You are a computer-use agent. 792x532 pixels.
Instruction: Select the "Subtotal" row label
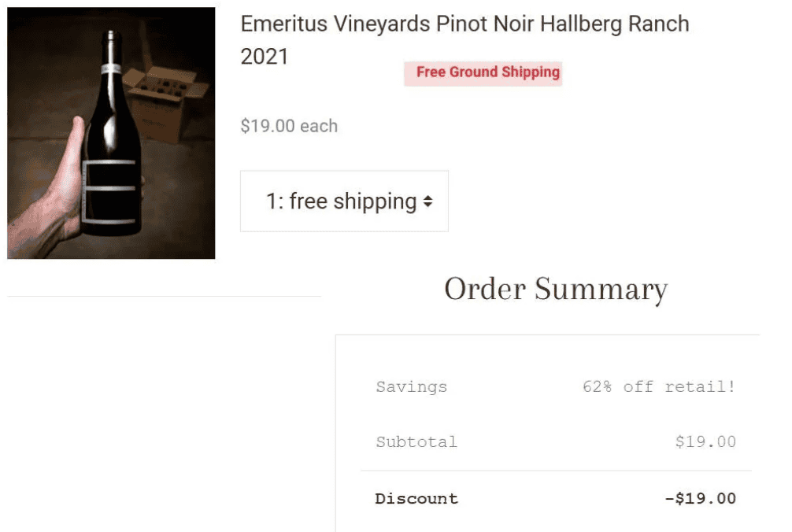pyautogui.click(x=416, y=442)
